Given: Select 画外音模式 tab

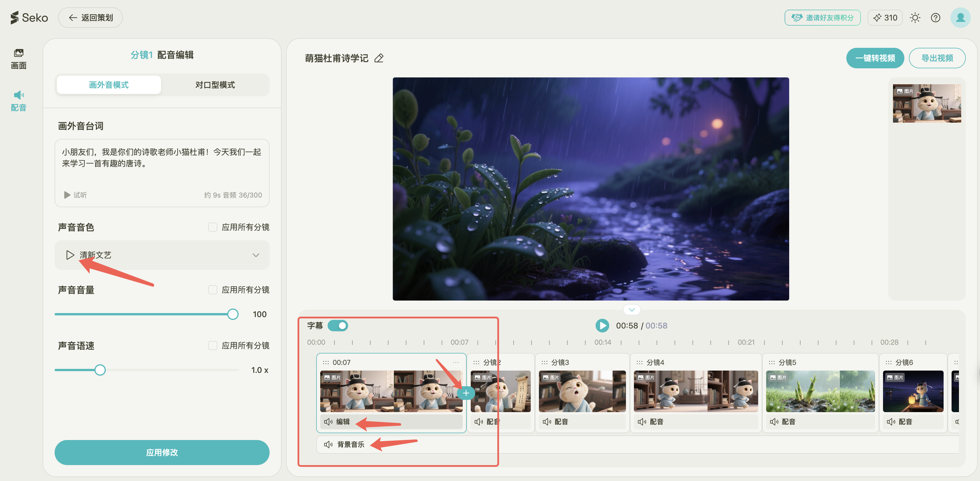Looking at the screenshot, I should coord(109,85).
